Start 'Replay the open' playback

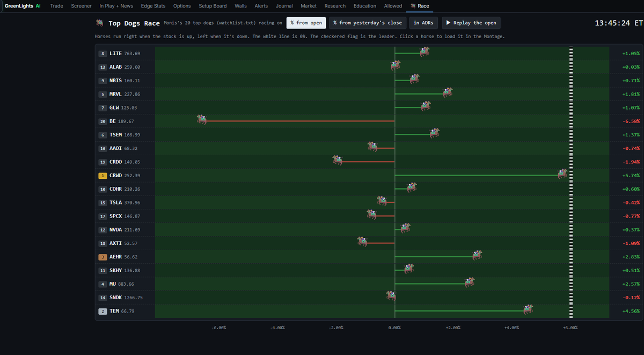[x=471, y=23]
